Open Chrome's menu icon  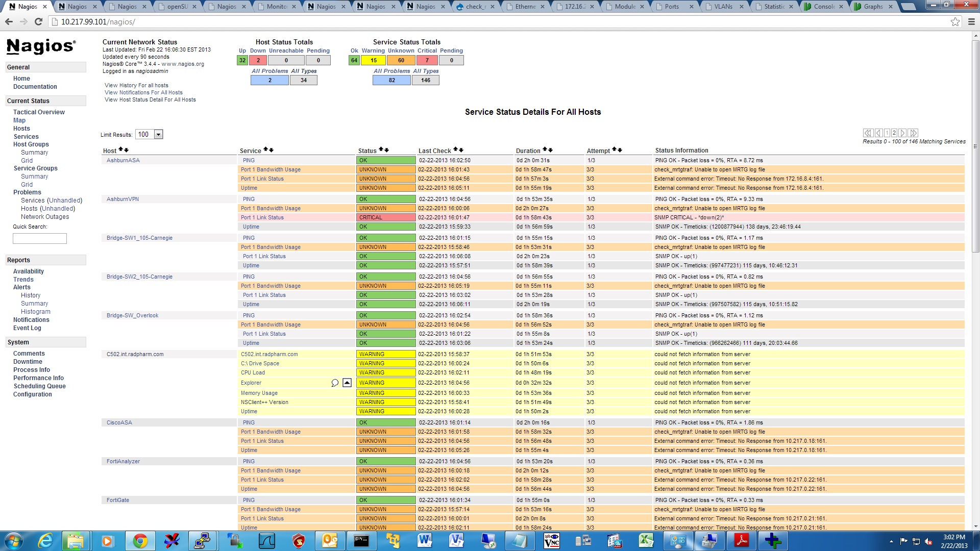pyautogui.click(x=971, y=22)
